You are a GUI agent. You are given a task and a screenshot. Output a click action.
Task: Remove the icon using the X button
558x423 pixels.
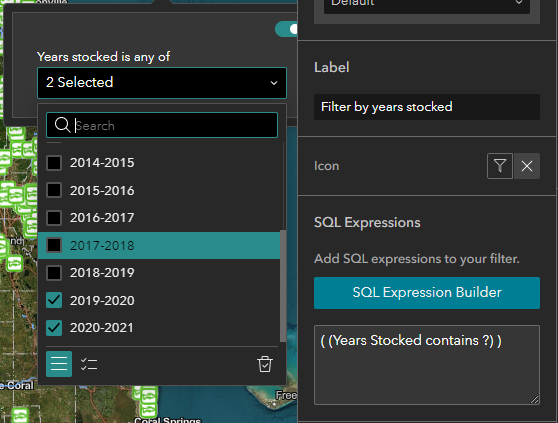[x=527, y=166]
